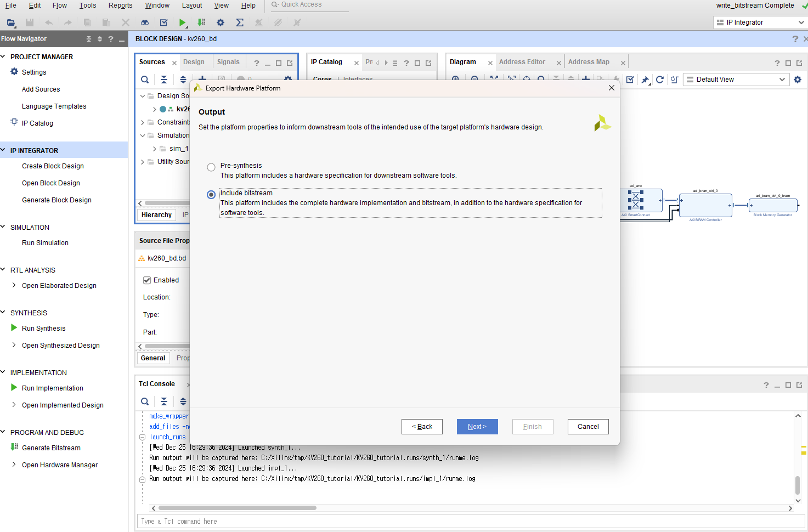808x532 pixels.
Task: Click collapse all icon in Sources panel
Action: [x=164, y=80]
